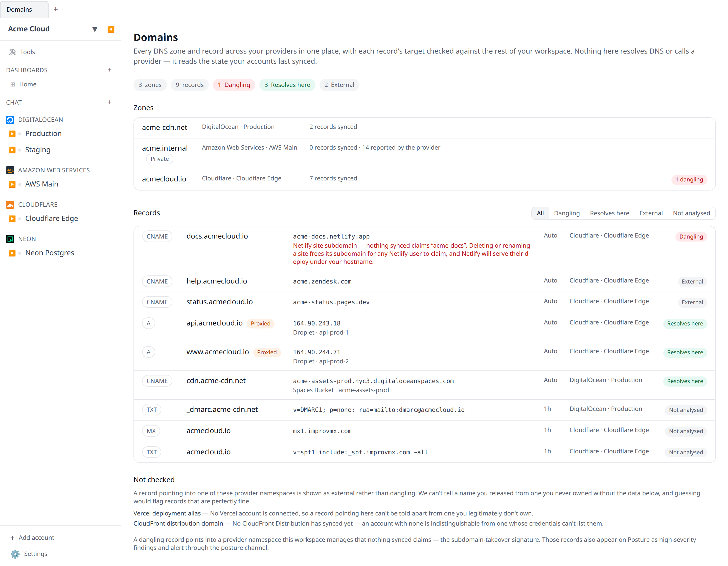The width and height of the screenshot is (728, 566).
Task: Open the AWS Main account in sidebar
Action: [42, 184]
